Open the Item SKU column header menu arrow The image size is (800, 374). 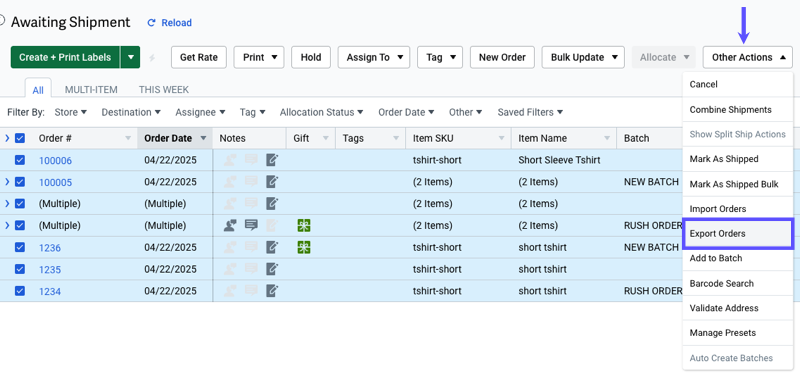tap(502, 138)
